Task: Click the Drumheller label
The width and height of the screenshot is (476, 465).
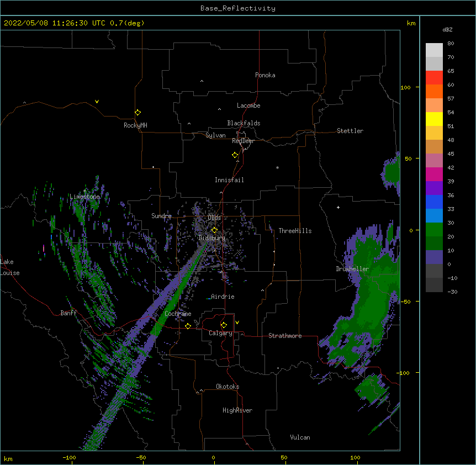Action: (x=352, y=269)
